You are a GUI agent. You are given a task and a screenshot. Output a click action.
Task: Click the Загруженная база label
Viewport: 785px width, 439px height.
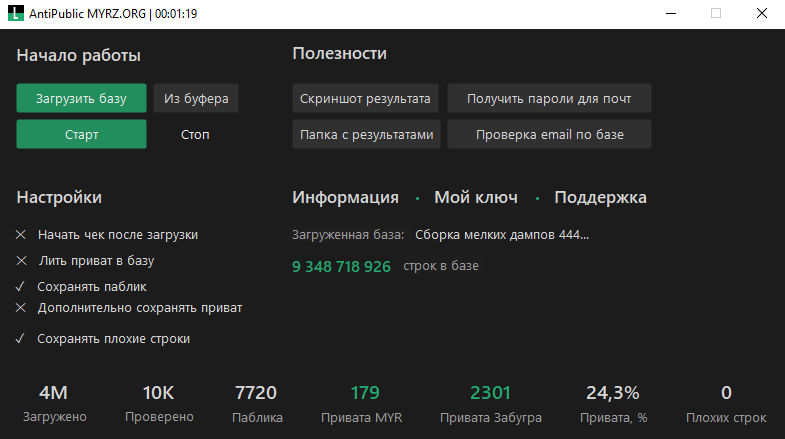(x=348, y=235)
